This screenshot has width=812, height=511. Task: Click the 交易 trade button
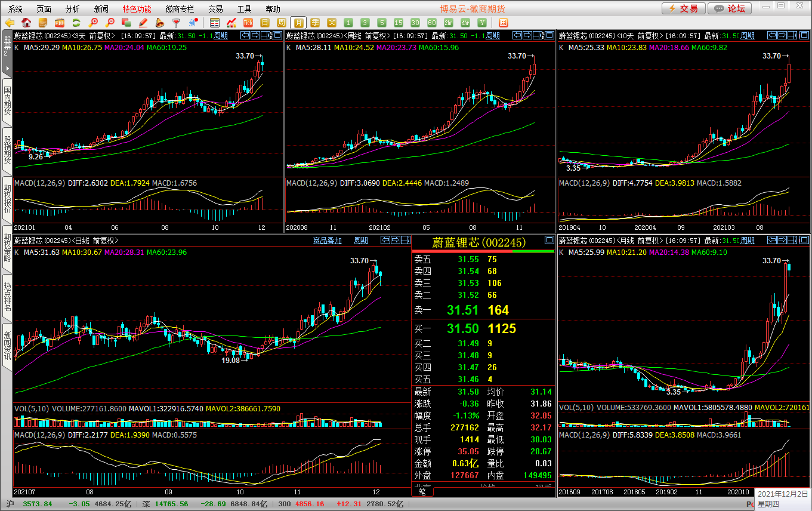tap(683, 8)
